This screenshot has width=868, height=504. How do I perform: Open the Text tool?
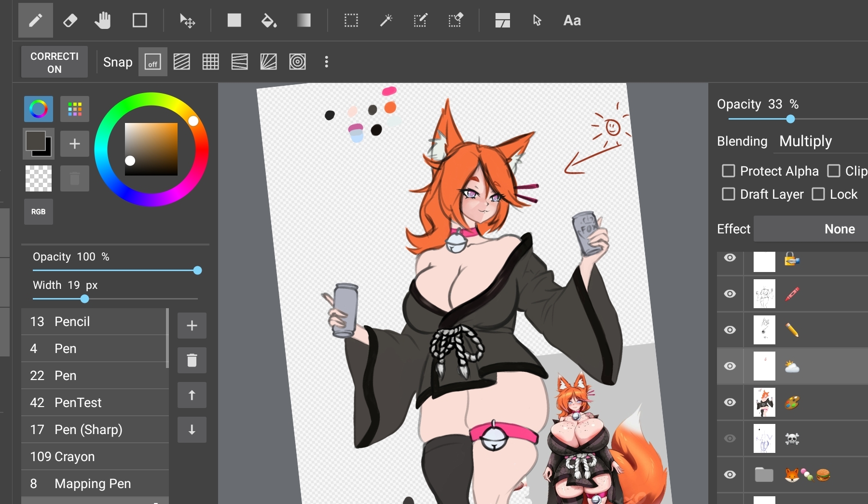572,20
